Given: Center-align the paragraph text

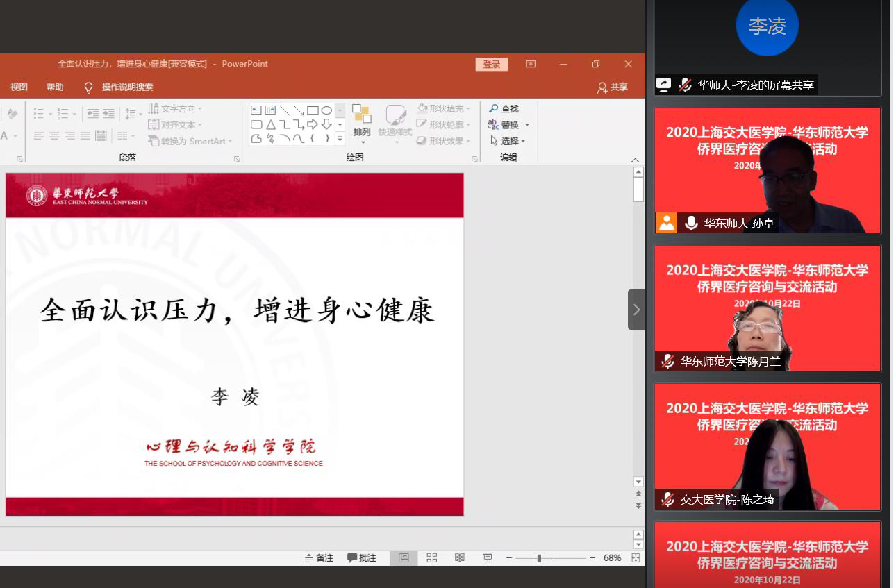Looking at the screenshot, I should pos(54,136).
